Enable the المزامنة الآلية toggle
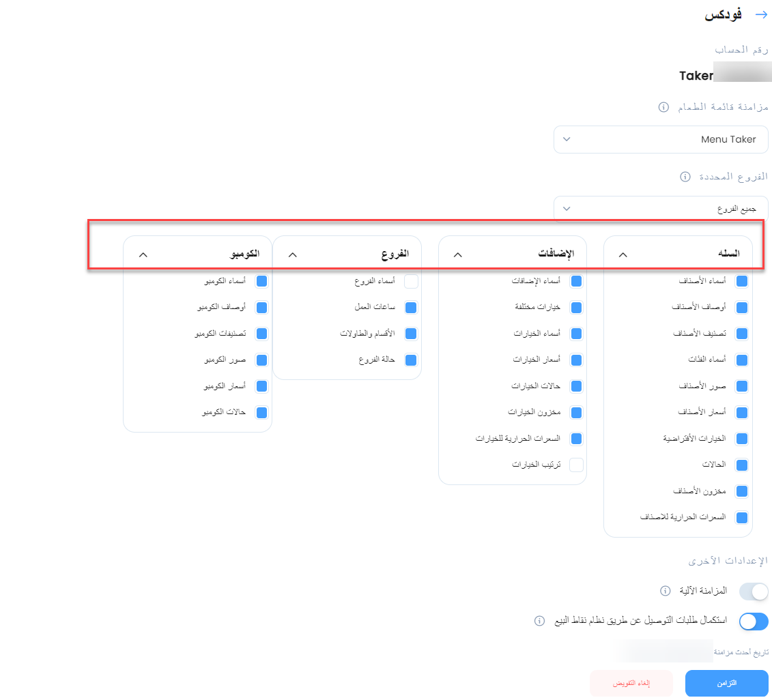 pos(754,592)
